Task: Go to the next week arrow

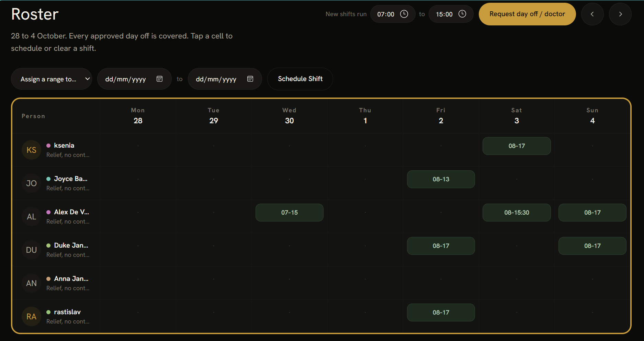Action: click(x=620, y=14)
